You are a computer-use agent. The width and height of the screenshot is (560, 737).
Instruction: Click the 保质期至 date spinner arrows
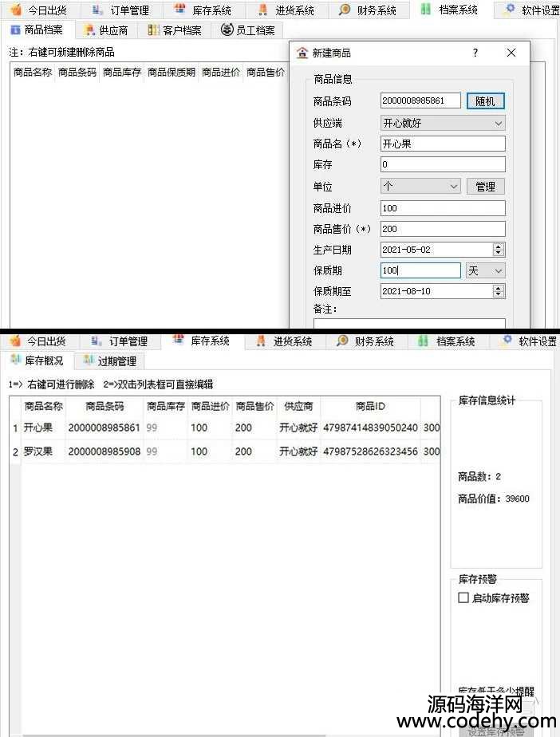click(x=499, y=291)
